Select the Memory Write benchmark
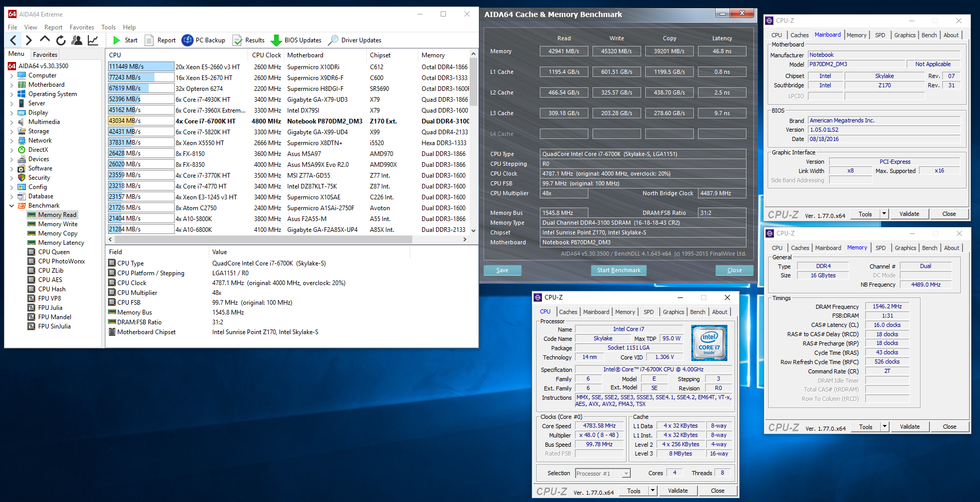This screenshot has width=980, height=502. (x=57, y=224)
